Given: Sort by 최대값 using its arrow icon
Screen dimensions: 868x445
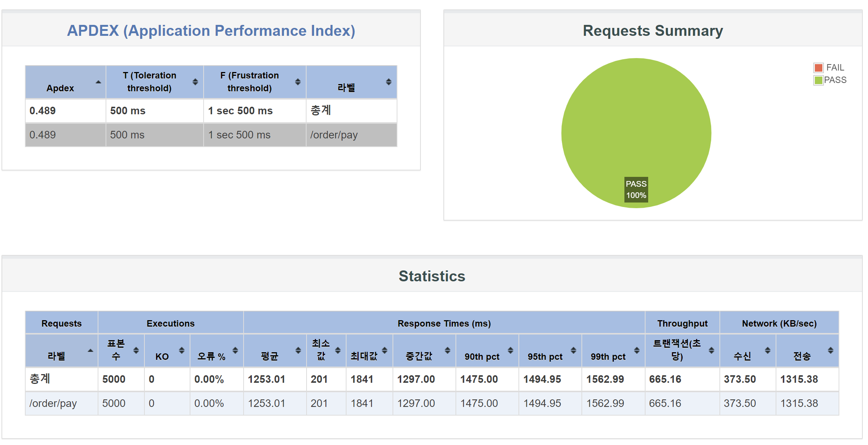Looking at the screenshot, I should click(384, 350).
